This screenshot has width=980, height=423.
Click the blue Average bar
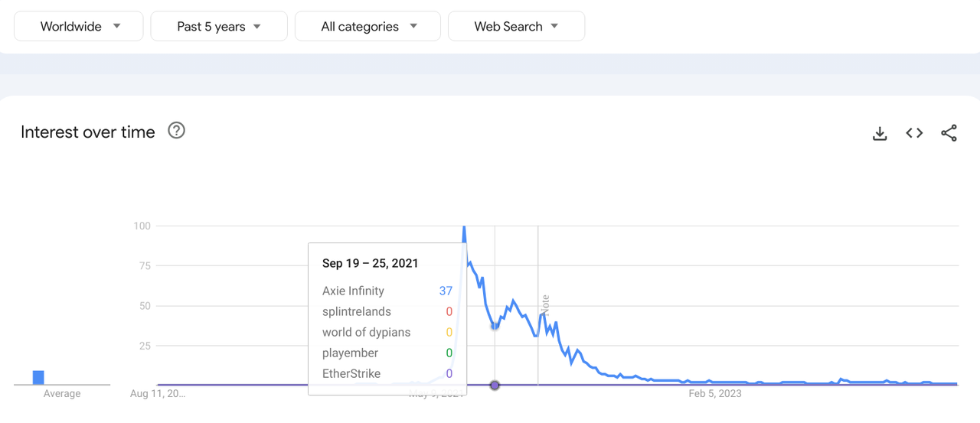click(x=38, y=377)
